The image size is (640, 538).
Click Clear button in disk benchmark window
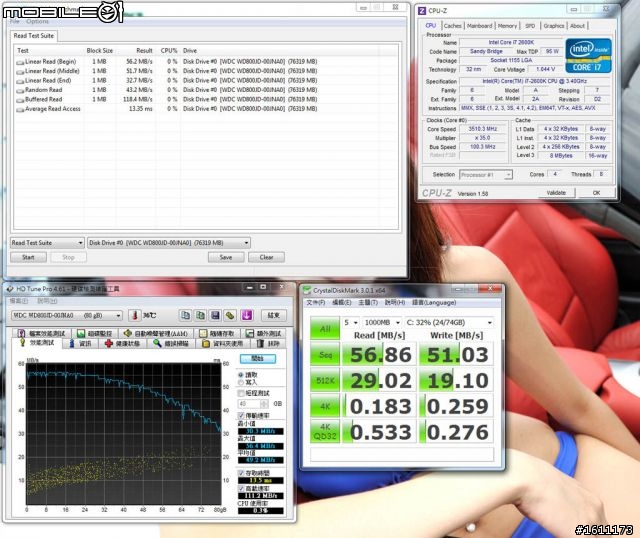266,257
